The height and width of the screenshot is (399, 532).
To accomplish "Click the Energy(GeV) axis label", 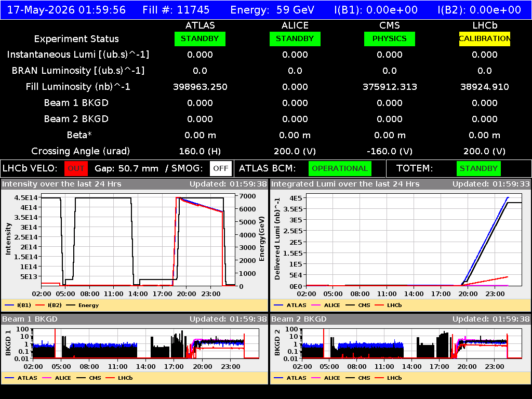I will 262,239.
